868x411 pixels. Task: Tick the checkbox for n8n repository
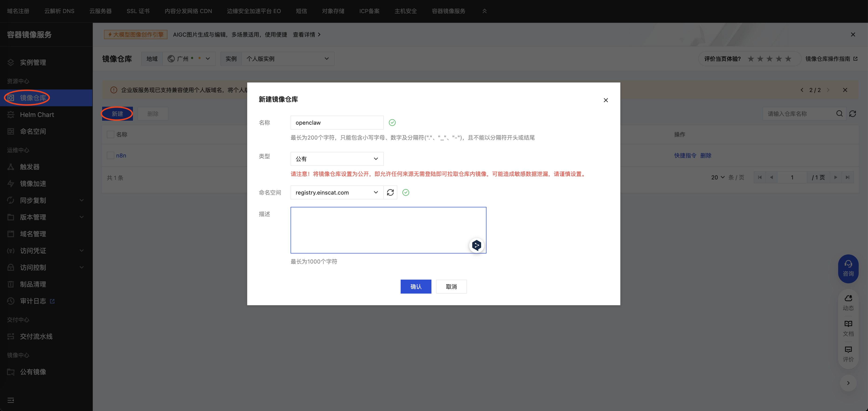(110, 155)
